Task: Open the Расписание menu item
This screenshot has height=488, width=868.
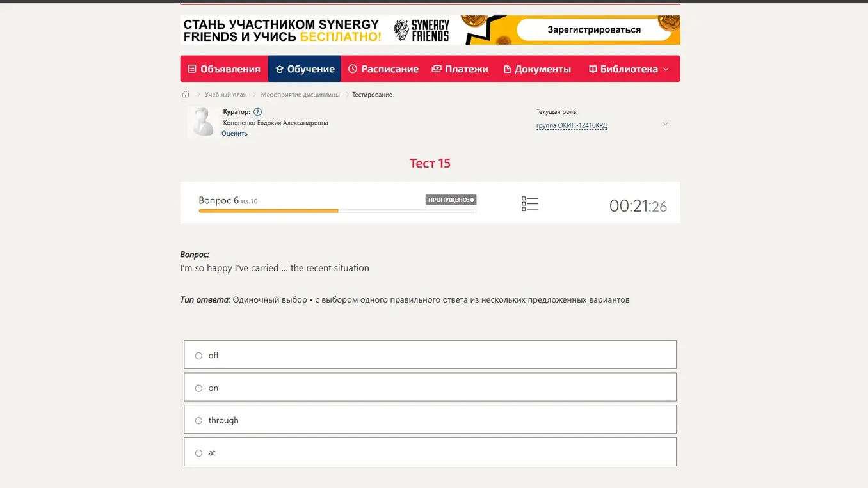Action: [383, 68]
